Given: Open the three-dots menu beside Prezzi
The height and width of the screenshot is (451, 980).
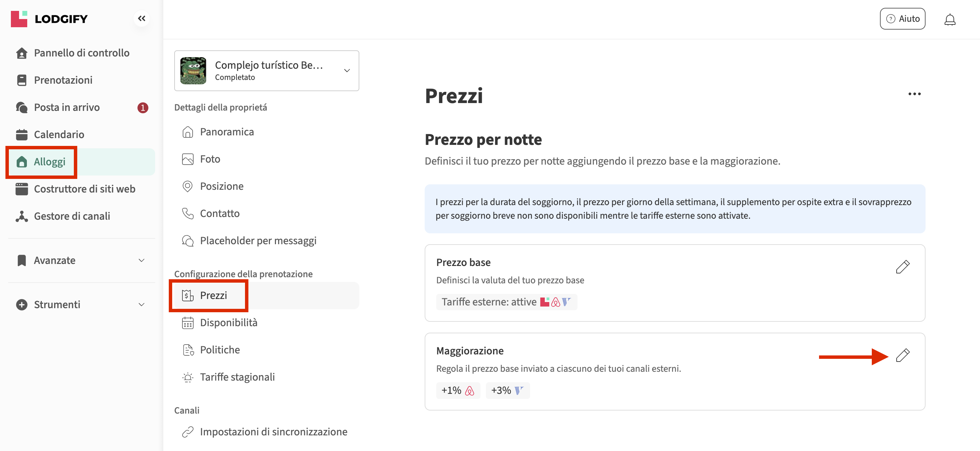Looking at the screenshot, I should pyautogui.click(x=914, y=94).
